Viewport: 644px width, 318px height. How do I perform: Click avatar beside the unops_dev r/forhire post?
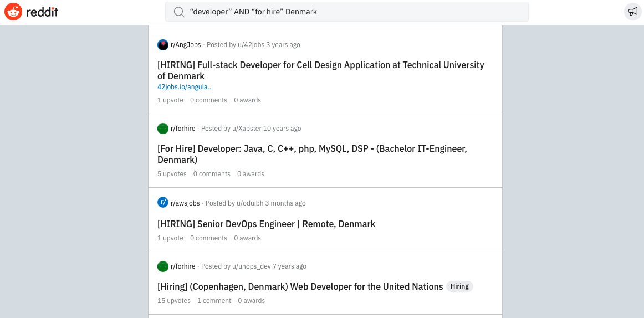[162, 266]
